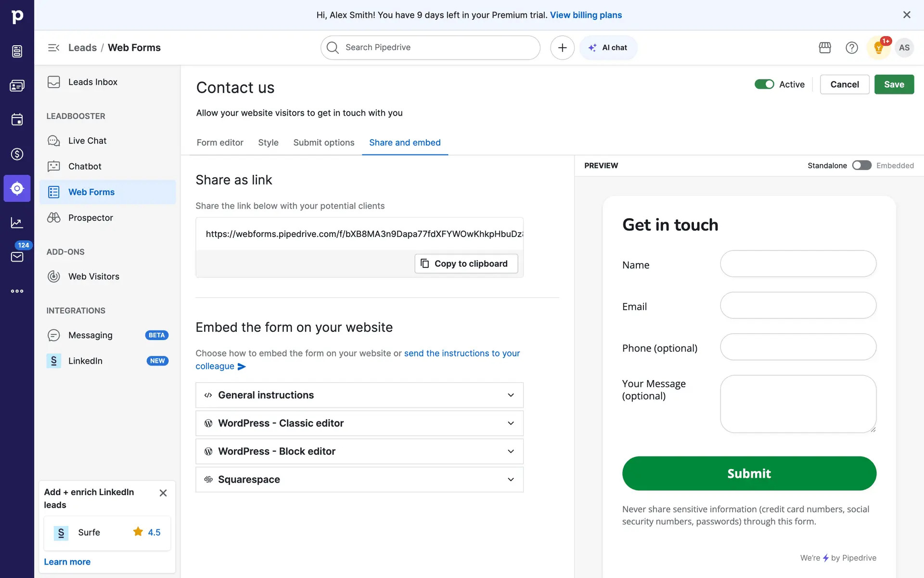Click the lightbulb Sales Assistant icon
Screen dimensions: 924x578
click(878, 48)
